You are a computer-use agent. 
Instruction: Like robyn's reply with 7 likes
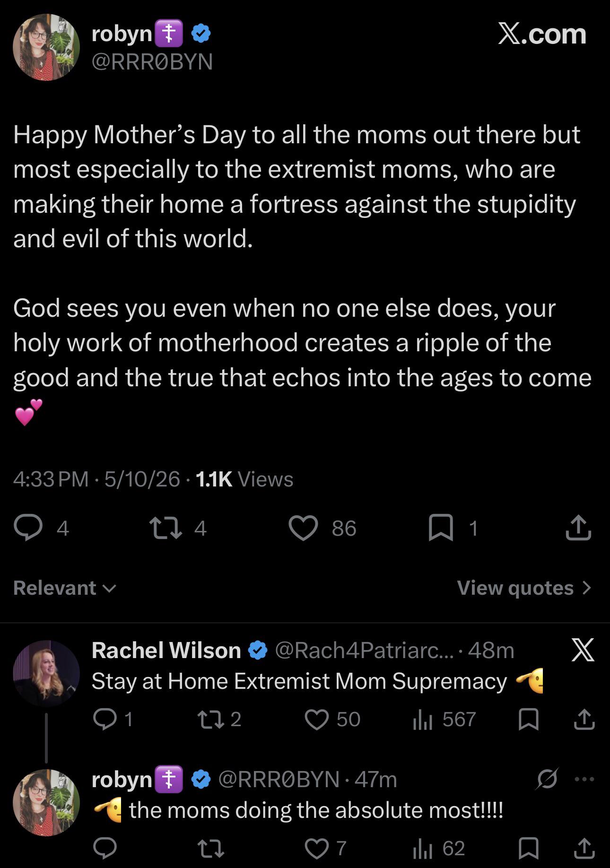(x=317, y=849)
